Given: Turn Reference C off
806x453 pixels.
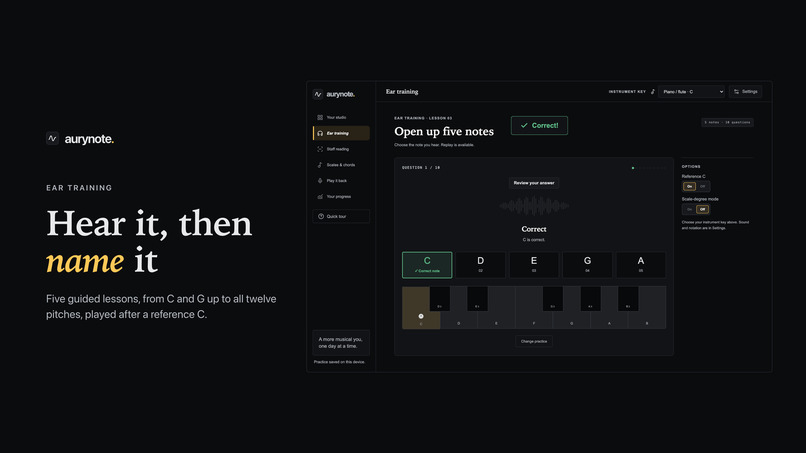Looking at the screenshot, I should pos(703,186).
